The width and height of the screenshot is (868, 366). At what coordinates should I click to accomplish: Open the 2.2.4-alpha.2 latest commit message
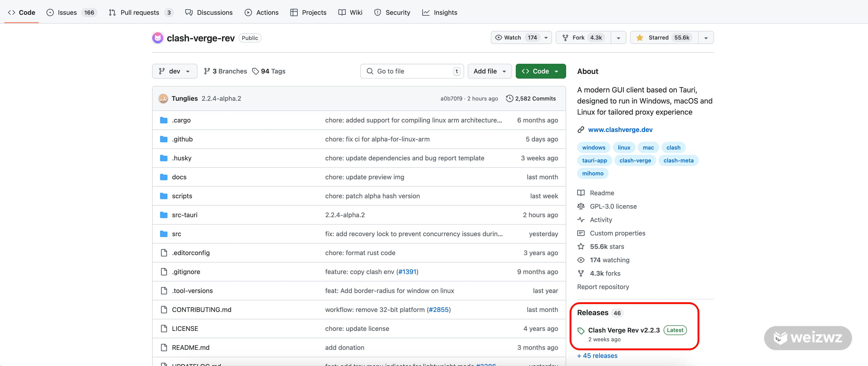coord(221,98)
